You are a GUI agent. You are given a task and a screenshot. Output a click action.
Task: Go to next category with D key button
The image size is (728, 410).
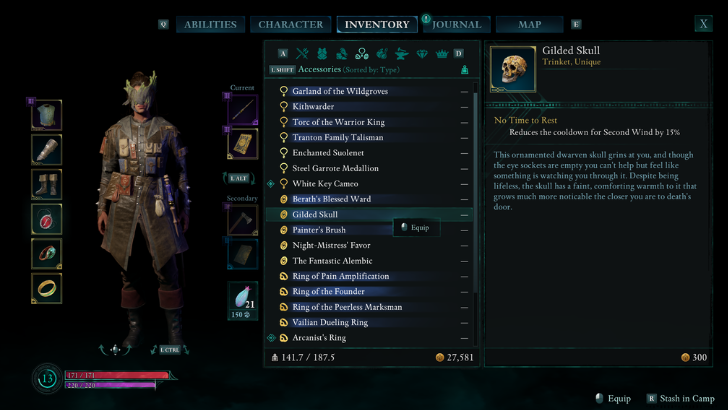click(x=458, y=53)
